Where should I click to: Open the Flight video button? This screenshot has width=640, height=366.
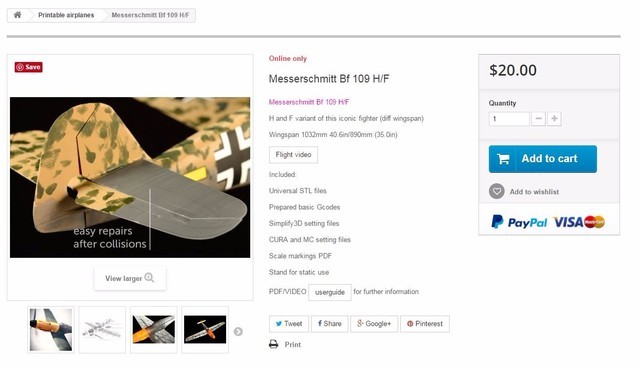point(293,155)
